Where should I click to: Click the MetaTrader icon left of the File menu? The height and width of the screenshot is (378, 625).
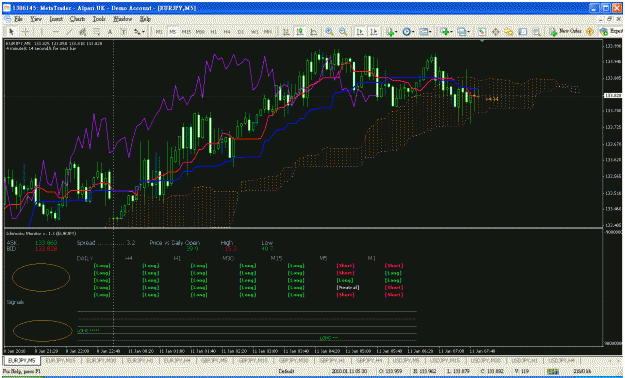(x=8, y=19)
